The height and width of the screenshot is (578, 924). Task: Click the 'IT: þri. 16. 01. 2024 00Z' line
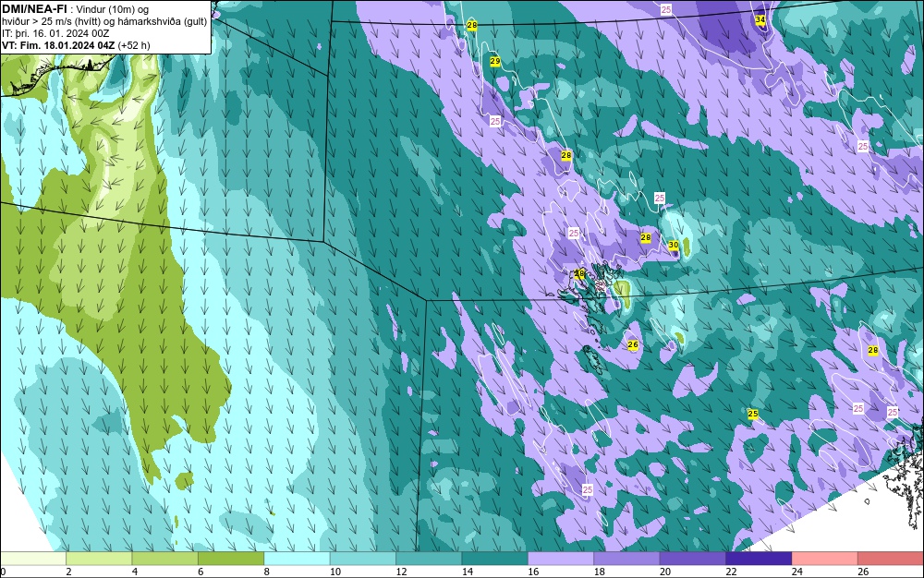coord(55,33)
